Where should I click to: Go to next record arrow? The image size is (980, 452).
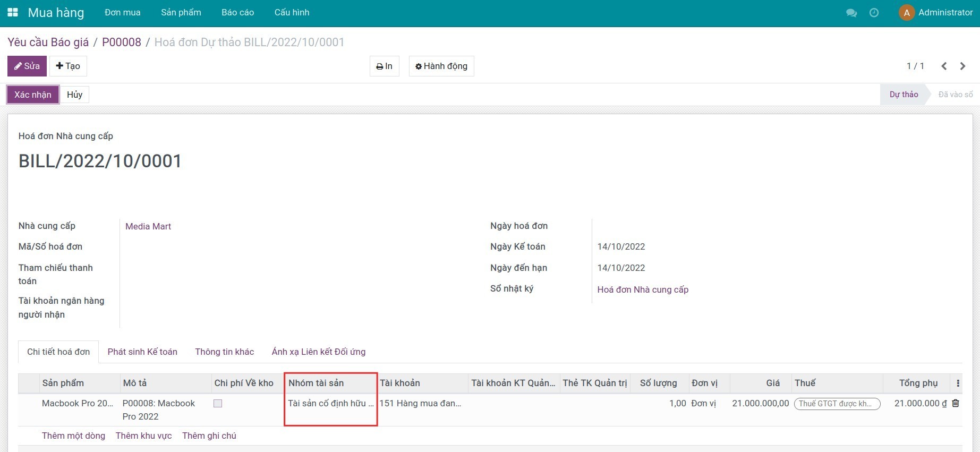(x=962, y=66)
